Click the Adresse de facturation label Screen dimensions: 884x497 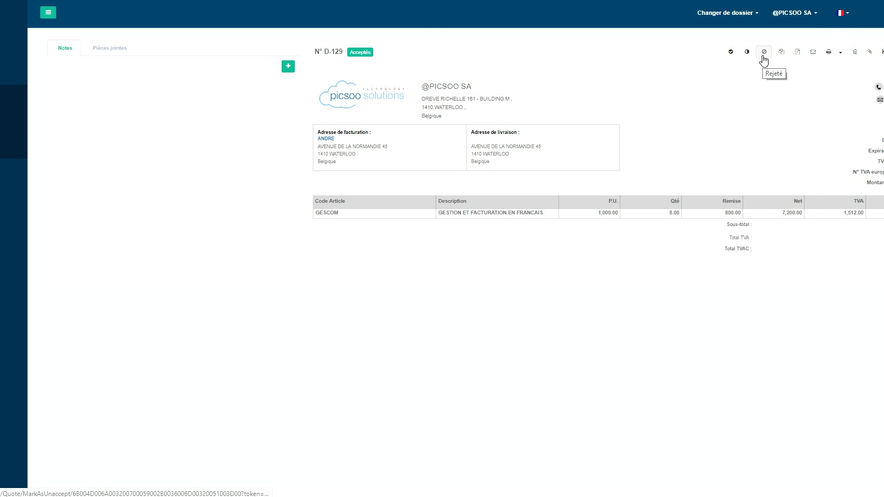point(344,132)
